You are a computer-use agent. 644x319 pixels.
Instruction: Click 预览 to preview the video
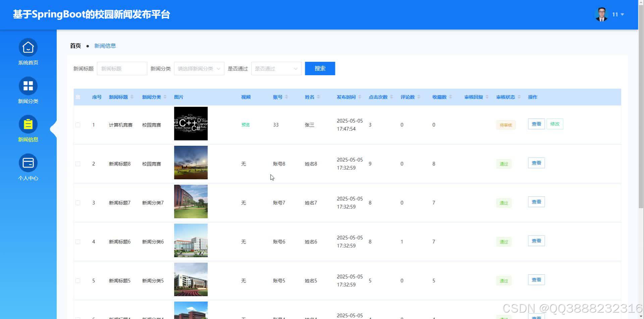coord(245,125)
